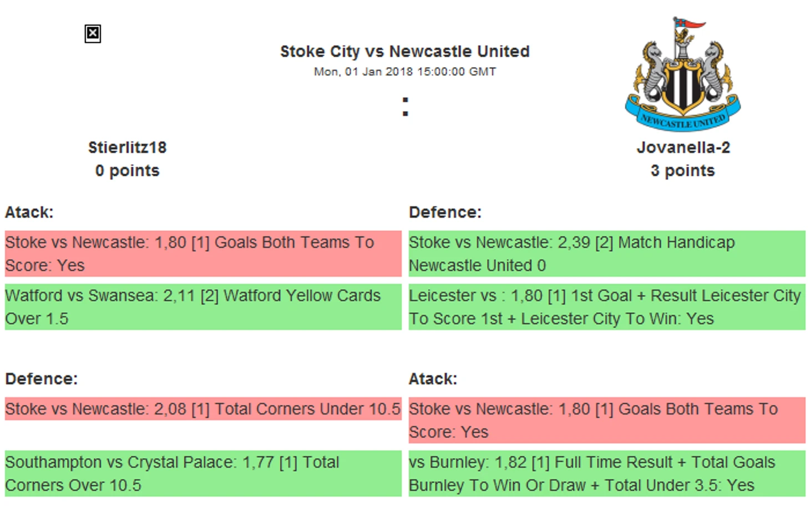Click the broken Stoke City image placeholder
The width and height of the screenshot is (810, 532).
coord(93,34)
